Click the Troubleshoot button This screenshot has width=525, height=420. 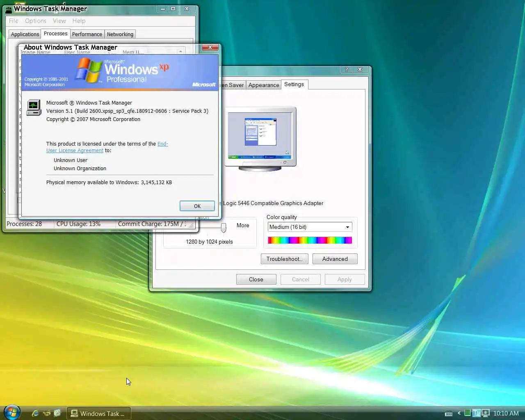pos(285,259)
